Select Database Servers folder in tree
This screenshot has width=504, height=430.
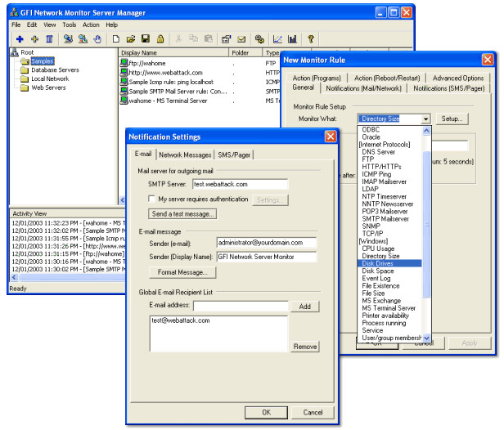click(x=55, y=69)
